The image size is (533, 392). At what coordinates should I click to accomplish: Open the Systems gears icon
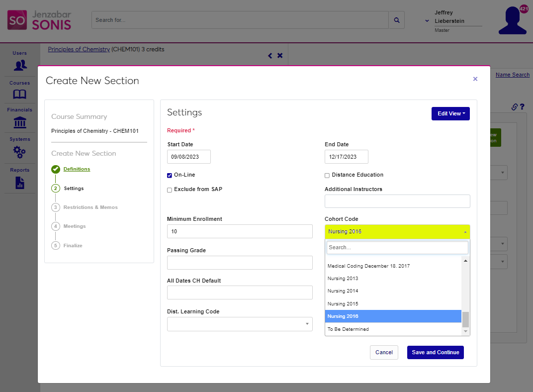tap(20, 152)
